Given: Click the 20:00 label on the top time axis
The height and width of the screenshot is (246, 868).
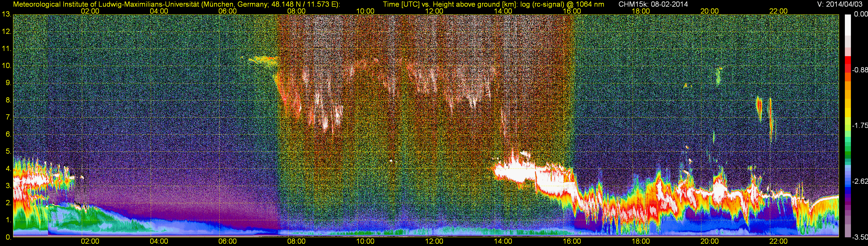Looking at the screenshot, I should point(710,11).
